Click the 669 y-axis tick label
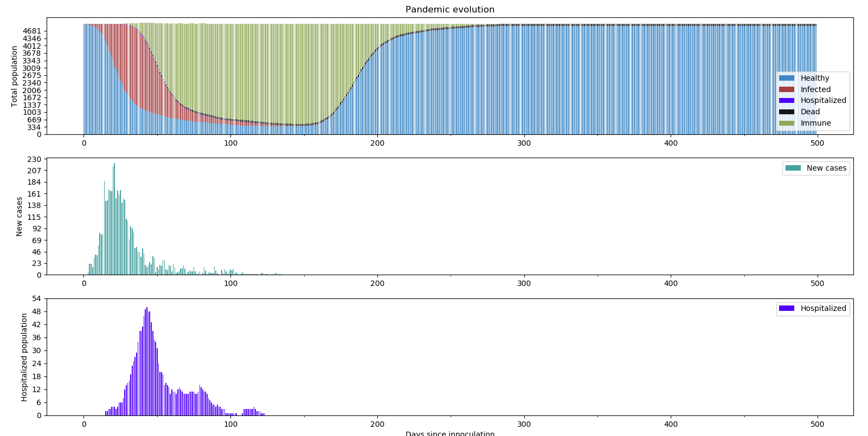Viewport: 868px width, 436px height. coord(34,120)
